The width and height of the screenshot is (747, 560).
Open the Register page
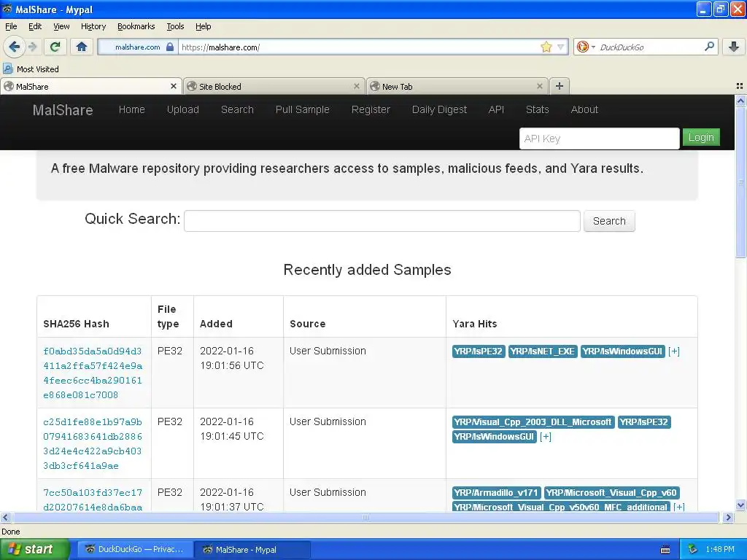pyautogui.click(x=371, y=109)
